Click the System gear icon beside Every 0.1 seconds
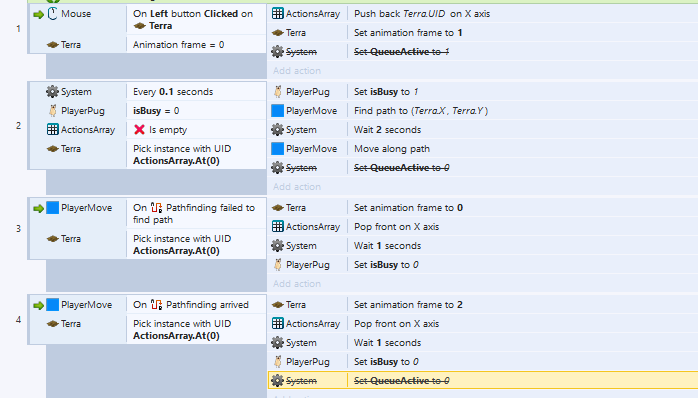The width and height of the screenshot is (698, 398). (52, 92)
